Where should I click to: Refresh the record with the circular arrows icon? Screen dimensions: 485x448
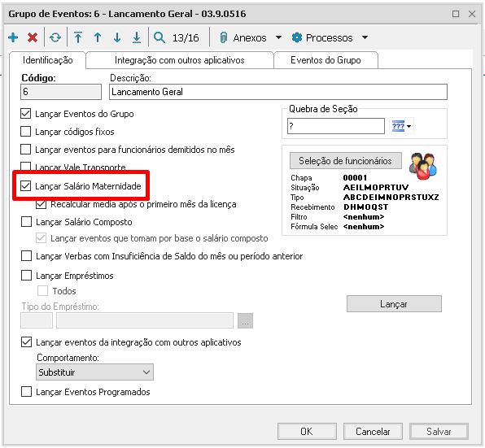point(55,37)
